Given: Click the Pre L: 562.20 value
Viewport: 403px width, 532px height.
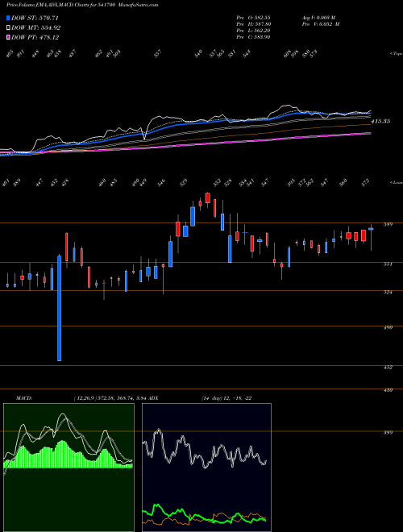Looking at the screenshot, I should (253, 31).
